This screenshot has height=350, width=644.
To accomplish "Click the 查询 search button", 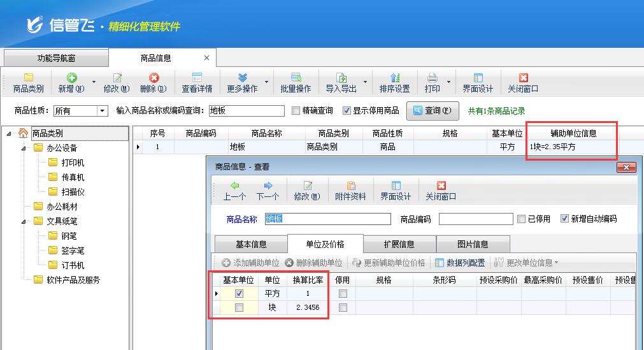I will point(433,110).
